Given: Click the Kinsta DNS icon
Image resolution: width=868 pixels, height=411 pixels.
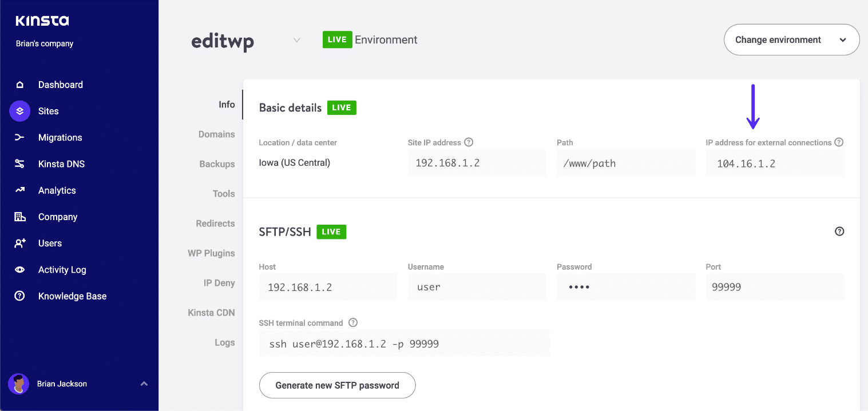Looking at the screenshot, I should pos(20,164).
